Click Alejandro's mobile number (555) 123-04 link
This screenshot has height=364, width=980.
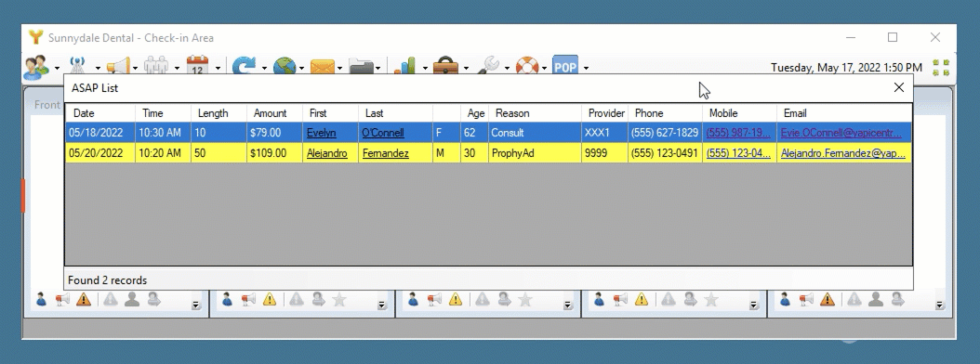(x=738, y=153)
